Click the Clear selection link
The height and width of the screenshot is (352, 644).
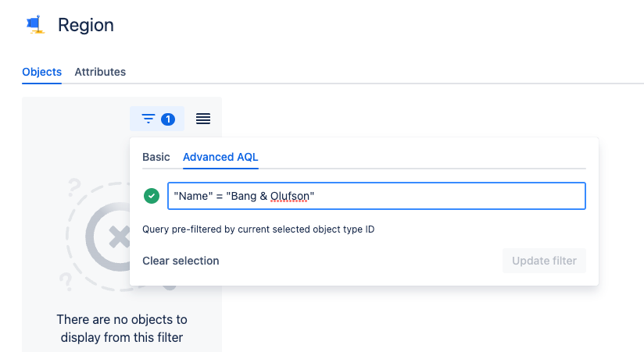(x=181, y=261)
